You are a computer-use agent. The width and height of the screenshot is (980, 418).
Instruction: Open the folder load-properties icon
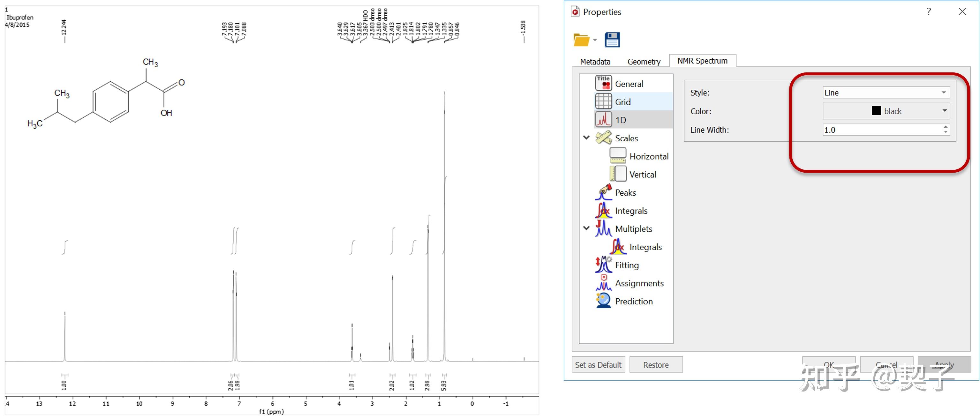(x=581, y=40)
